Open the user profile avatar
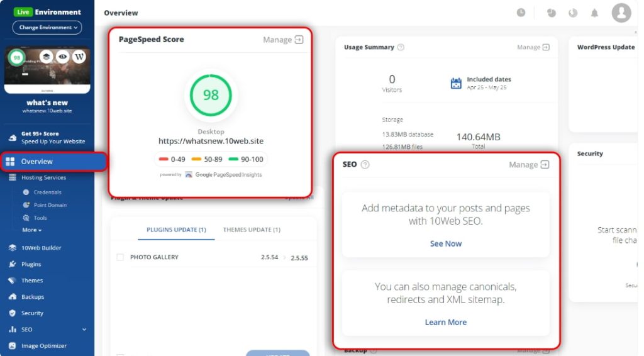Image resolution: width=644 pixels, height=356 pixels. 621,13
